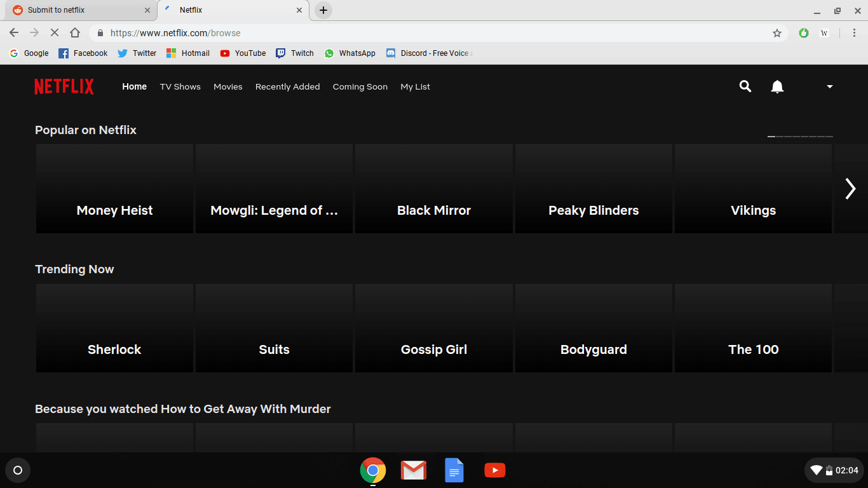The image size is (868, 488).
Task: Click the Popular on Netflix heading
Action: tap(86, 130)
